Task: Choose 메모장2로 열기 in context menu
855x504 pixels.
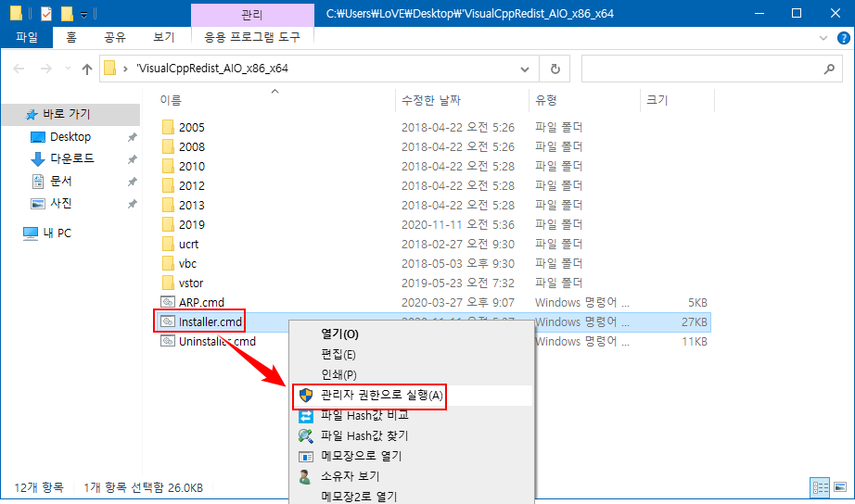Action: (x=412, y=497)
